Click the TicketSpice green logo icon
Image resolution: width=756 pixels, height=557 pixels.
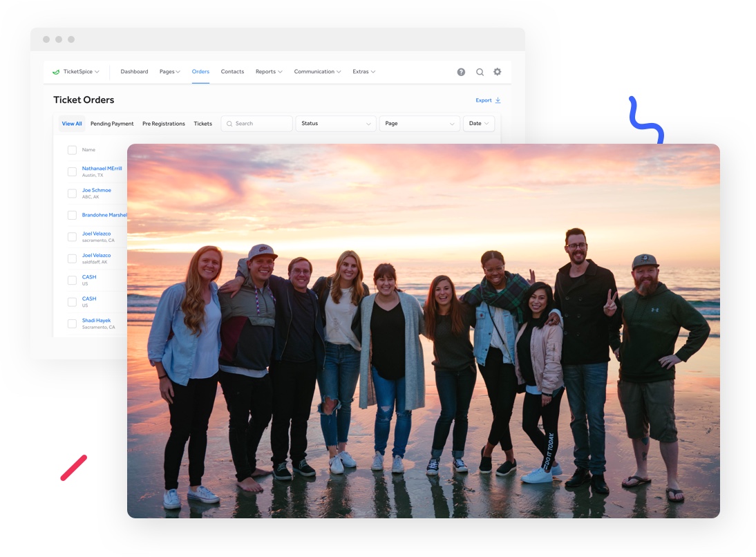click(x=57, y=71)
